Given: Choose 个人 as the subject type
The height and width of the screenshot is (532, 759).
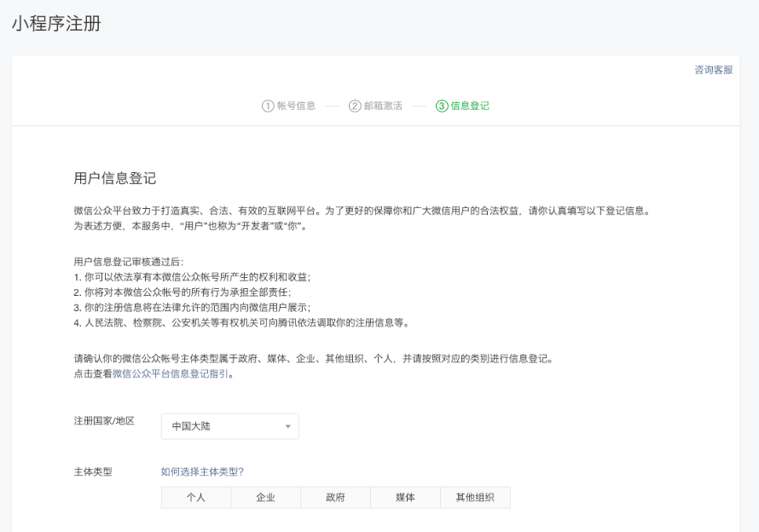Looking at the screenshot, I should [196, 498].
